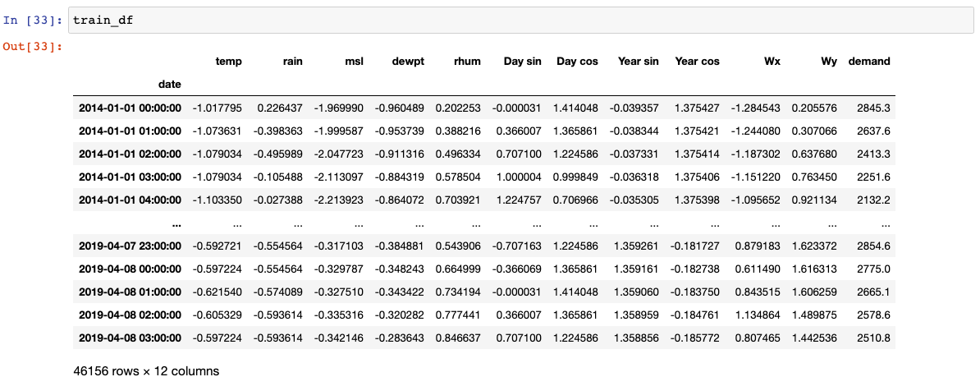
Task: Click the rain column header
Action: [292, 62]
